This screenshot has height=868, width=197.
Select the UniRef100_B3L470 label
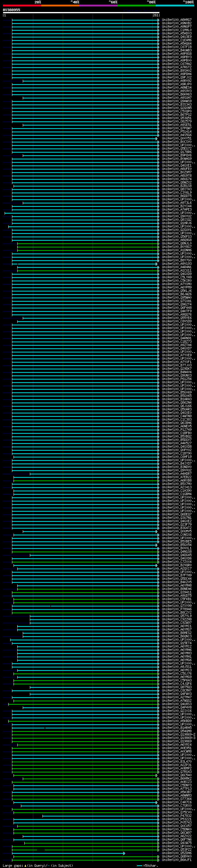pyautogui.click(x=177, y=762)
